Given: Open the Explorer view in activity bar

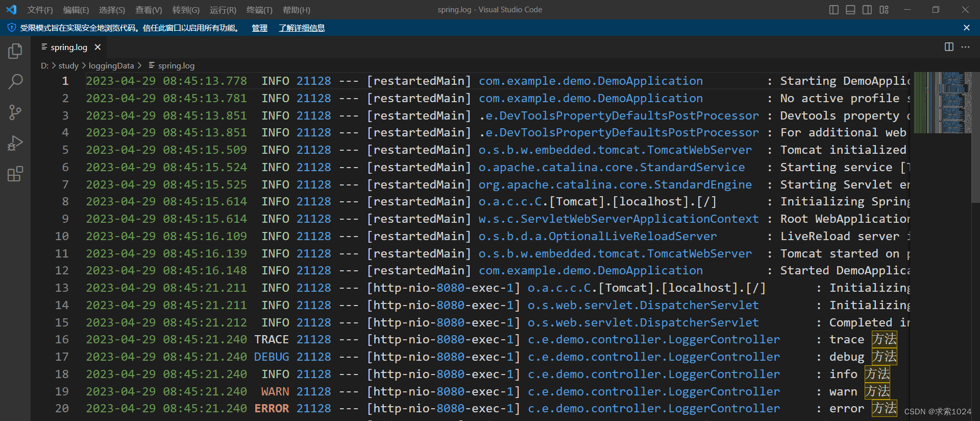Looking at the screenshot, I should click(x=15, y=51).
